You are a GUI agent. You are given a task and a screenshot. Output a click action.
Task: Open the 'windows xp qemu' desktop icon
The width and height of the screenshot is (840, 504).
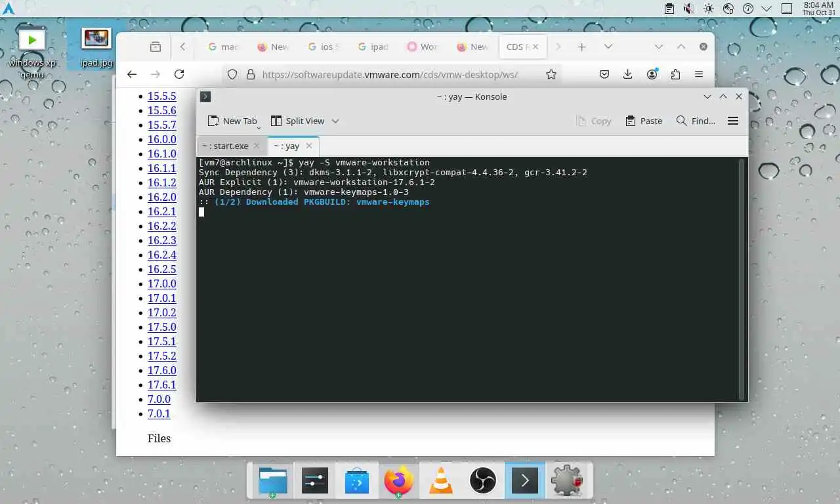[x=32, y=52]
